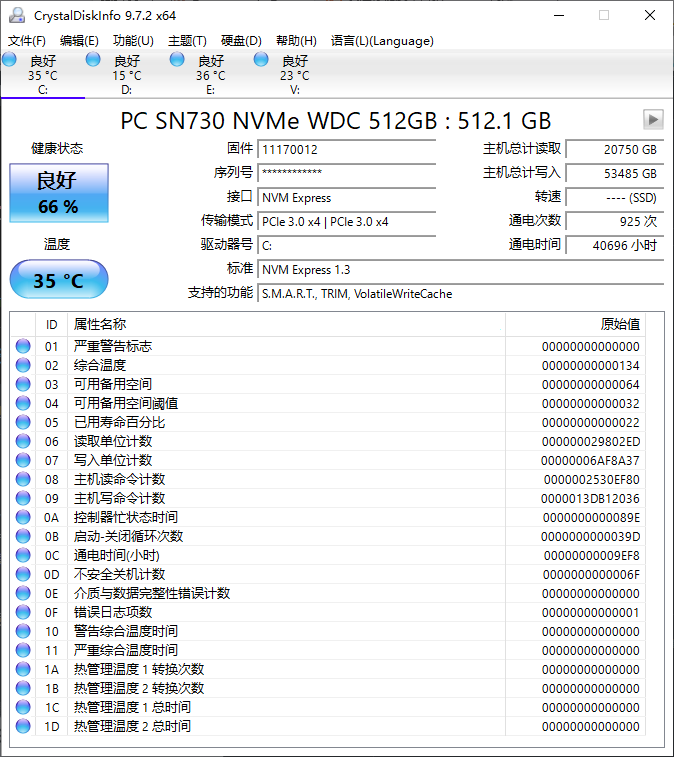This screenshot has width=674, height=757.
Task: Select the 已用寿命百分比 attribute name
Action: click(119, 422)
